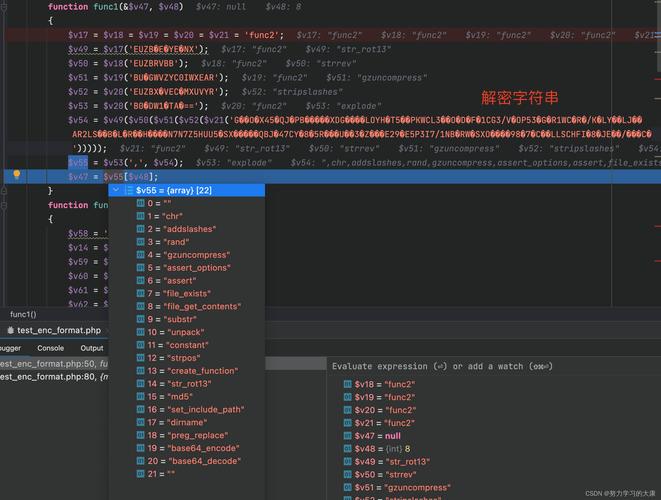Select the $v19 = "func2" watch row
This screenshot has height=500, width=661.
click(494, 397)
